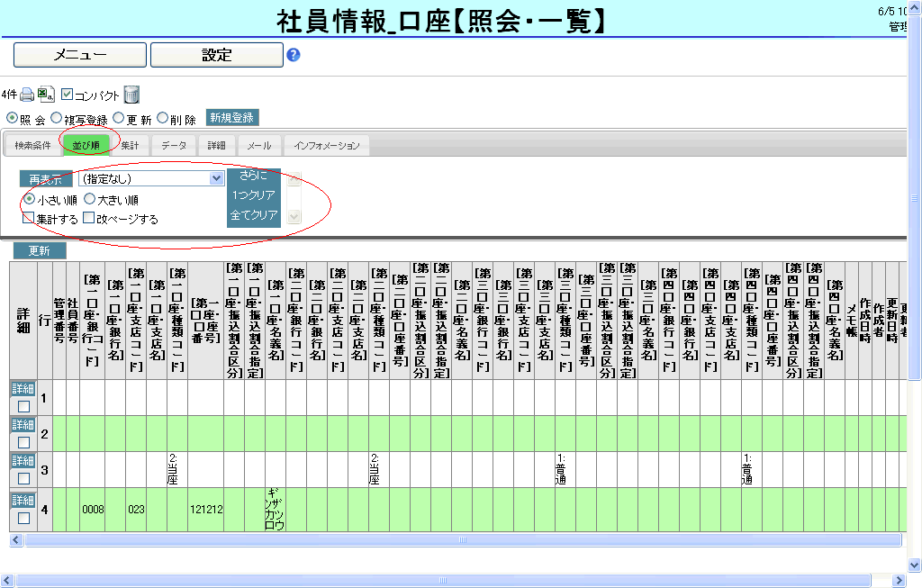The height and width of the screenshot is (588, 922).
Task: Click the trash can icon
Action: point(131,95)
